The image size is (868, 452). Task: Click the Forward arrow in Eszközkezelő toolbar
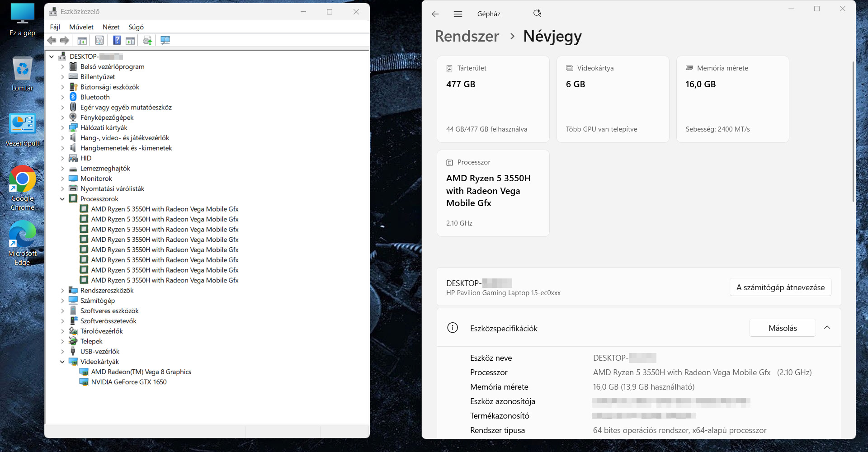(x=65, y=41)
